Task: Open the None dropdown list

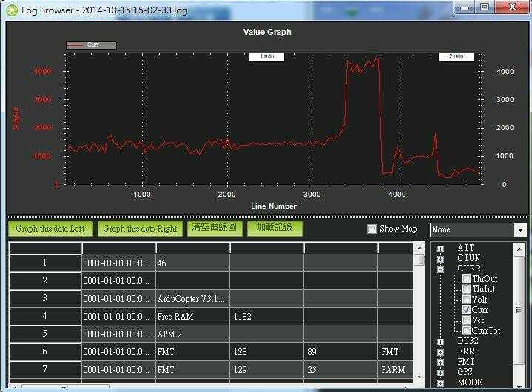Action: pyautogui.click(x=519, y=230)
